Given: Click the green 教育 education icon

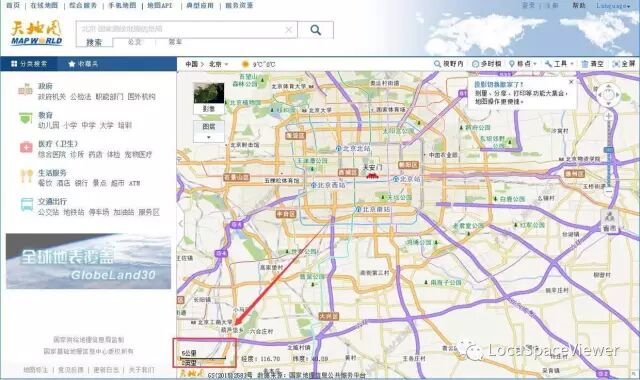Looking at the screenshot, I should (25, 118).
